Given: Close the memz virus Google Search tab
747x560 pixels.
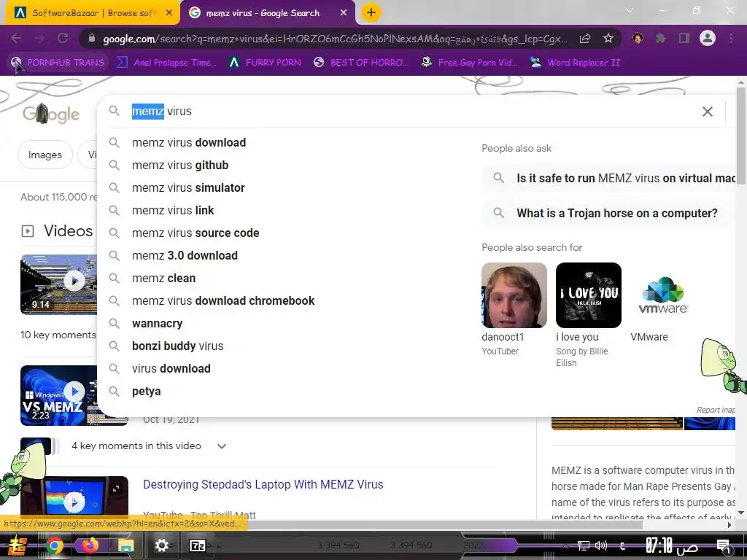Looking at the screenshot, I should tap(344, 13).
